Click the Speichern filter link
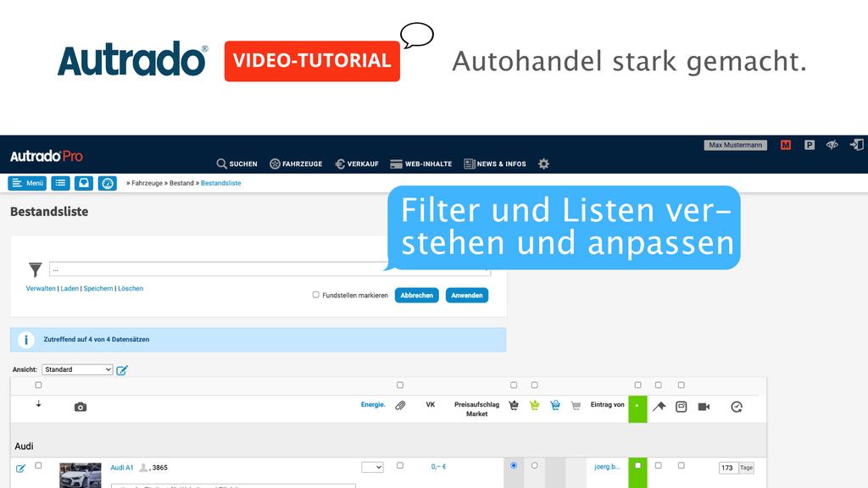The width and height of the screenshot is (868, 488). pyautogui.click(x=98, y=288)
